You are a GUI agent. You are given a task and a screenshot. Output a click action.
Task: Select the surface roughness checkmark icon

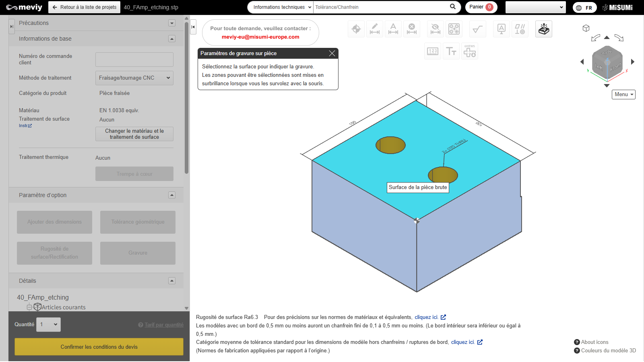(478, 29)
